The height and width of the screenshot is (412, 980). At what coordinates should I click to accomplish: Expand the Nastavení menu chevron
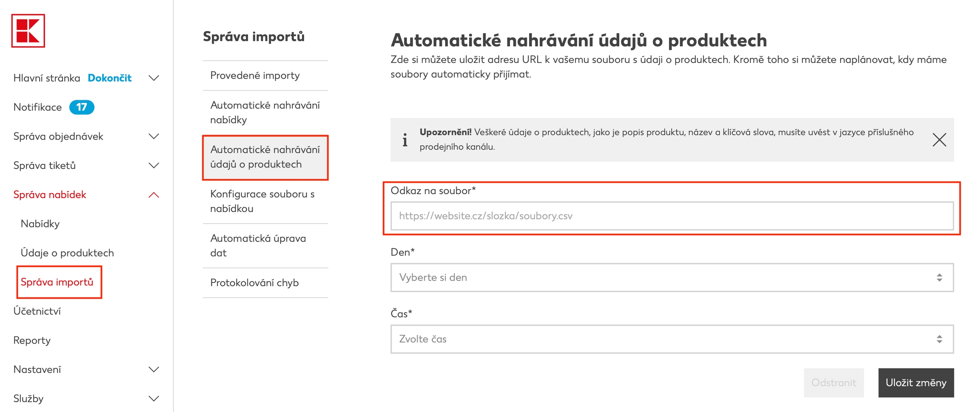(154, 369)
